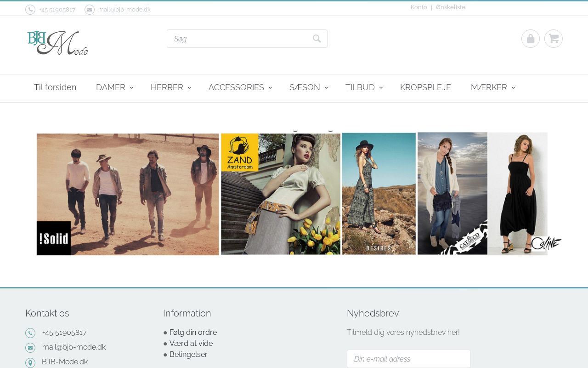Click the Desires maxi dress banner image
This screenshot has height=368, width=588.
[x=379, y=194]
